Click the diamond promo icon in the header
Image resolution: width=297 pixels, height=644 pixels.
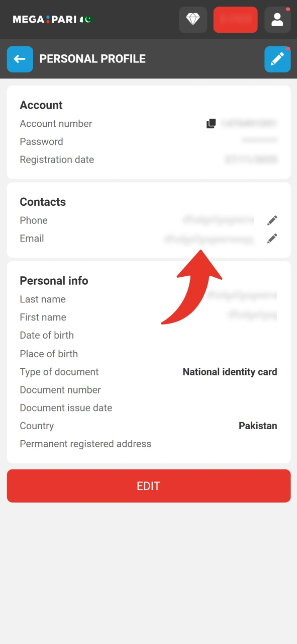tap(193, 20)
